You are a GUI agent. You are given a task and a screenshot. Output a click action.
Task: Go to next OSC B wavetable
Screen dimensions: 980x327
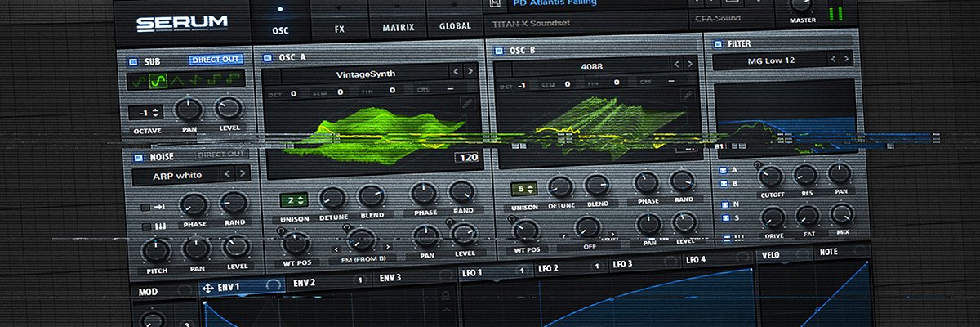click(691, 62)
